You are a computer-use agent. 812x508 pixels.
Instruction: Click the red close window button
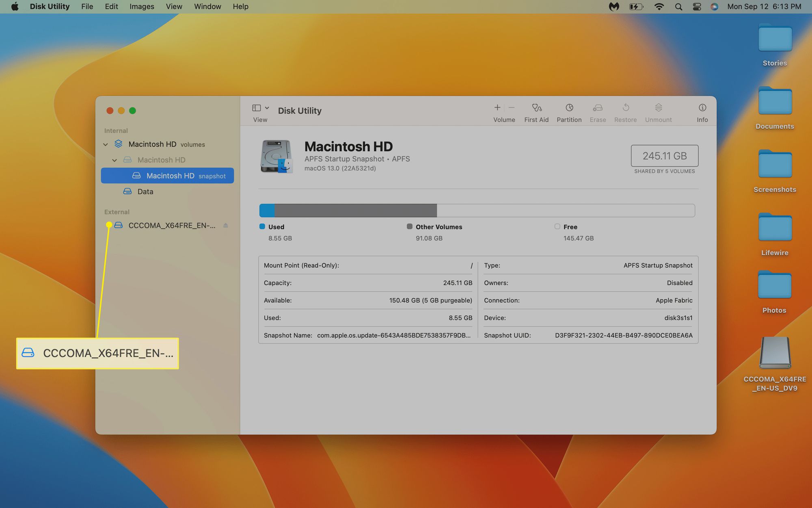[110, 111]
